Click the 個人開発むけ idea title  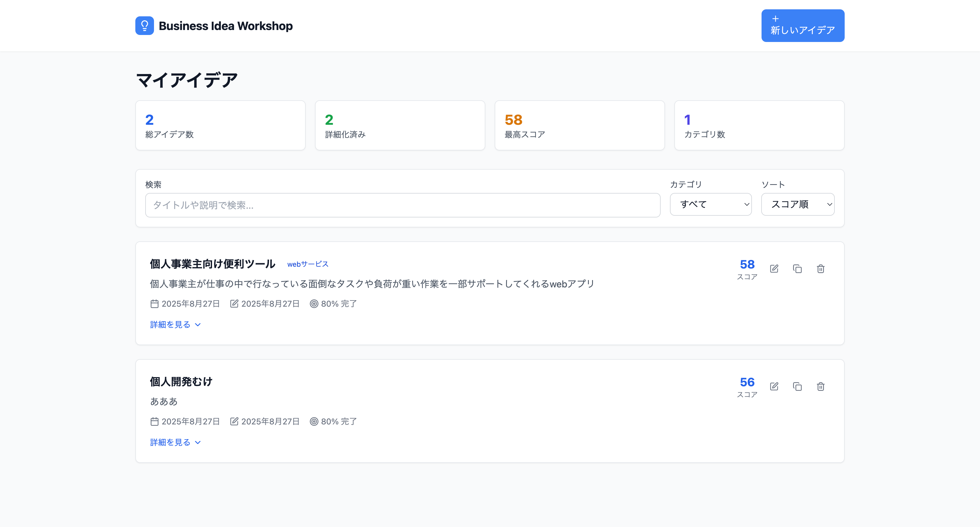point(181,381)
